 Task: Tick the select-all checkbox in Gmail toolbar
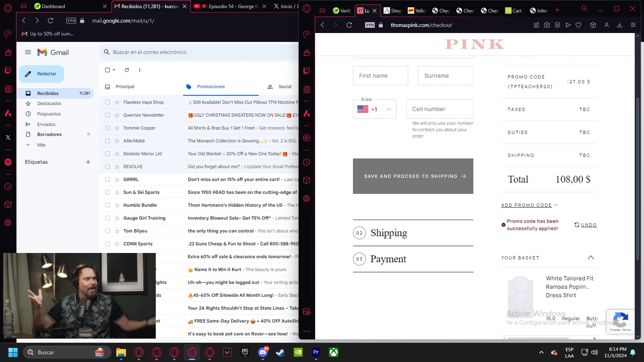[x=107, y=70]
